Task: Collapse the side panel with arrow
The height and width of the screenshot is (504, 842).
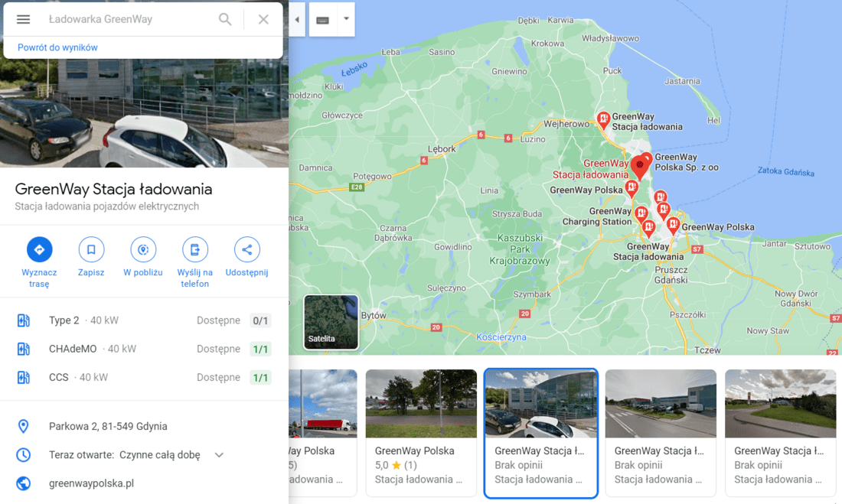Action: click(297, 19)
